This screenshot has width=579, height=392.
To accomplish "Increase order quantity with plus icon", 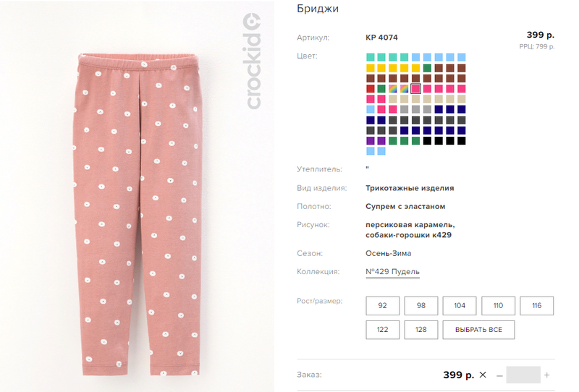I will [547, 375].
